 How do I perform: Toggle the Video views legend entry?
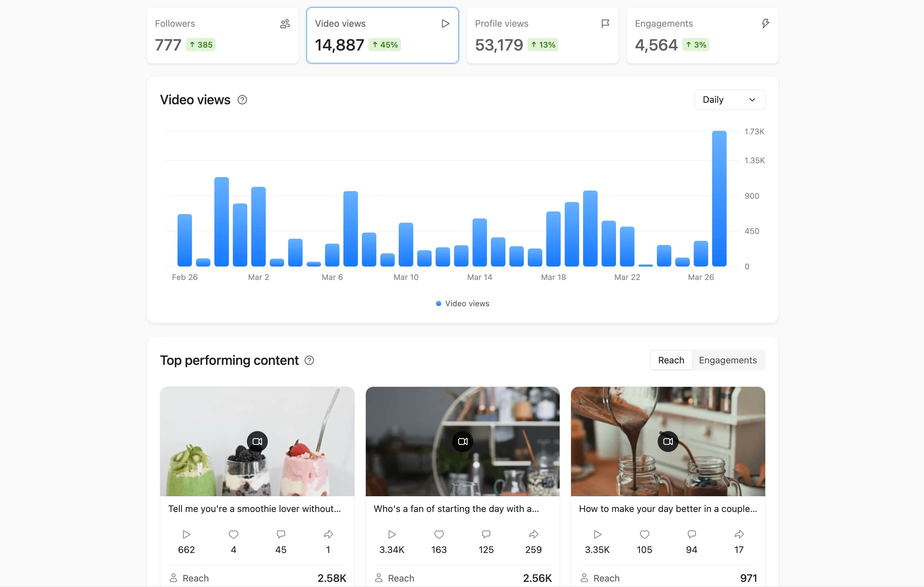463,304
